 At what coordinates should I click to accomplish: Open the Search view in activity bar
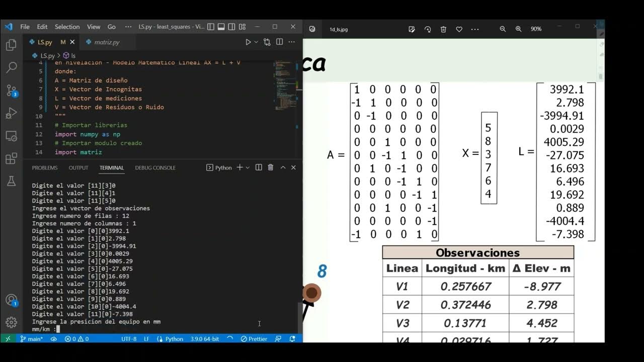point(11,67)
